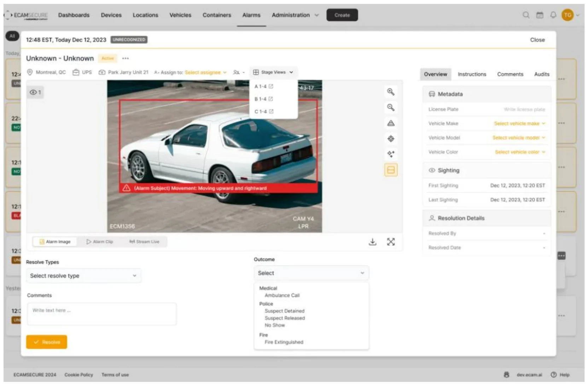Collapse the Stage Views dropdown

pyautogui.click(x=273, y=72)
